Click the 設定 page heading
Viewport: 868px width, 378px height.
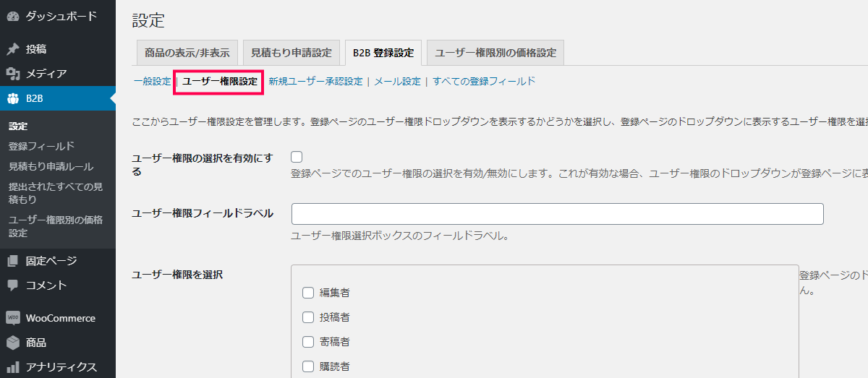click(148, 21)
